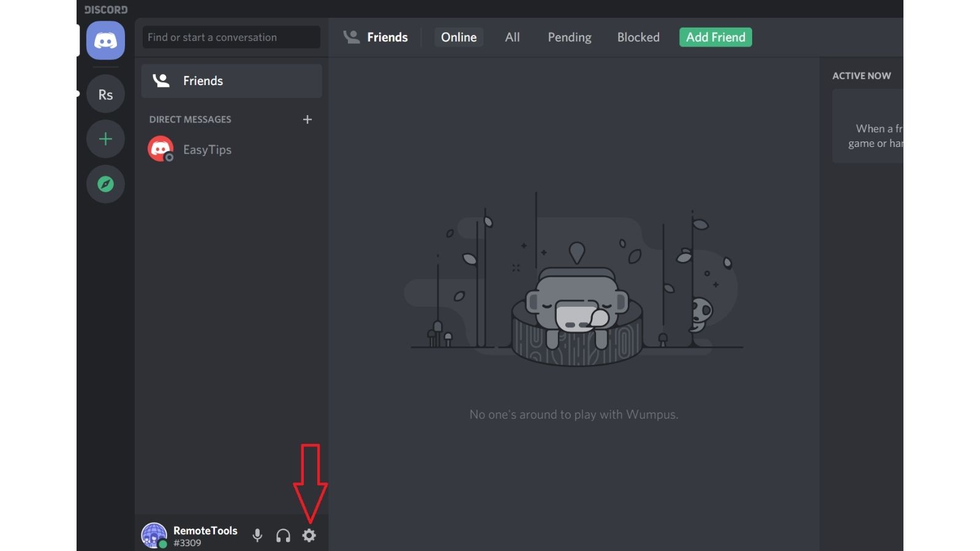The width and height of the screenshot is (980, 551).
Task: Click the DIRECT MESSAGES header
Action: [190, 119]
